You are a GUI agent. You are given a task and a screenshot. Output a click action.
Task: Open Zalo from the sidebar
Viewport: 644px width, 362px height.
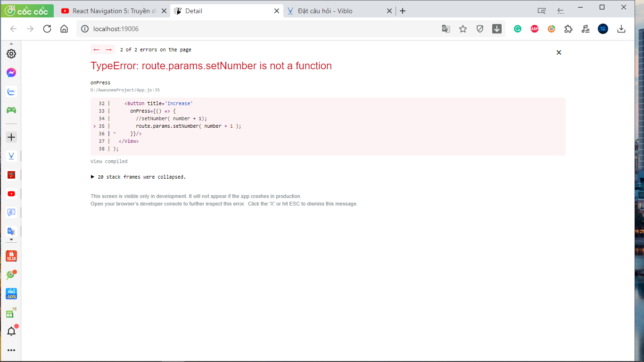click(11, 91)
